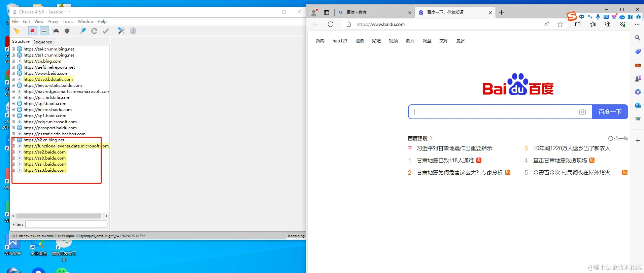Open the Help menu in Charles

(102, 21)
